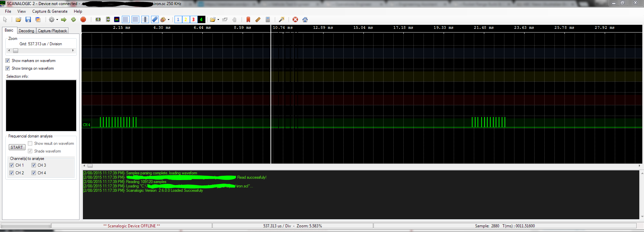The image size is (644, 232).
Task: Click the red stop capture button
Action: coord(83,20)
